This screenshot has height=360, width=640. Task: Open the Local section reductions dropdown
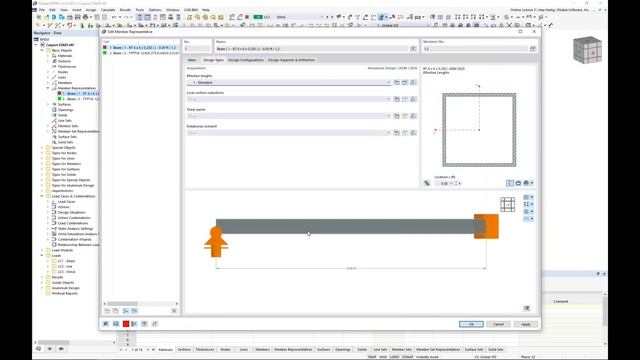coord(388,99)
